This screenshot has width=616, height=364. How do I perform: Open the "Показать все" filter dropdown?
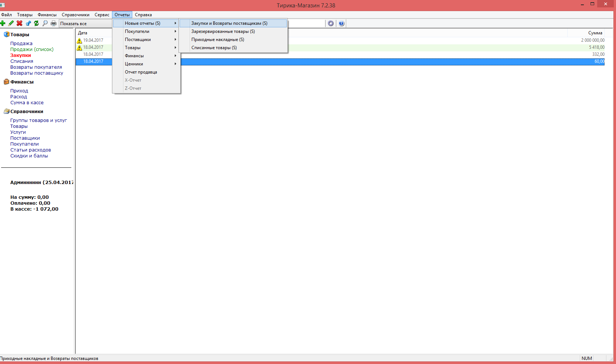pos(86,24)
